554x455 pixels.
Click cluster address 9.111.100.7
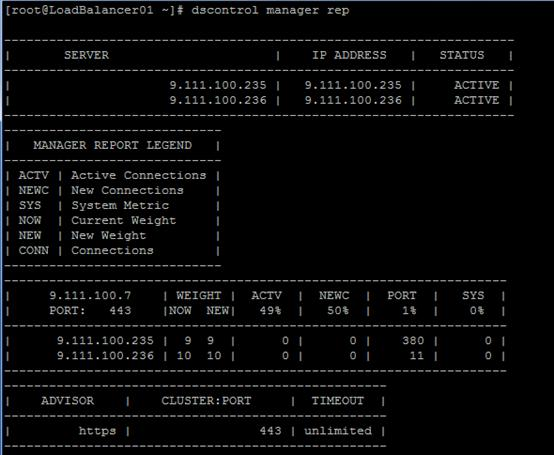(90, 295)
